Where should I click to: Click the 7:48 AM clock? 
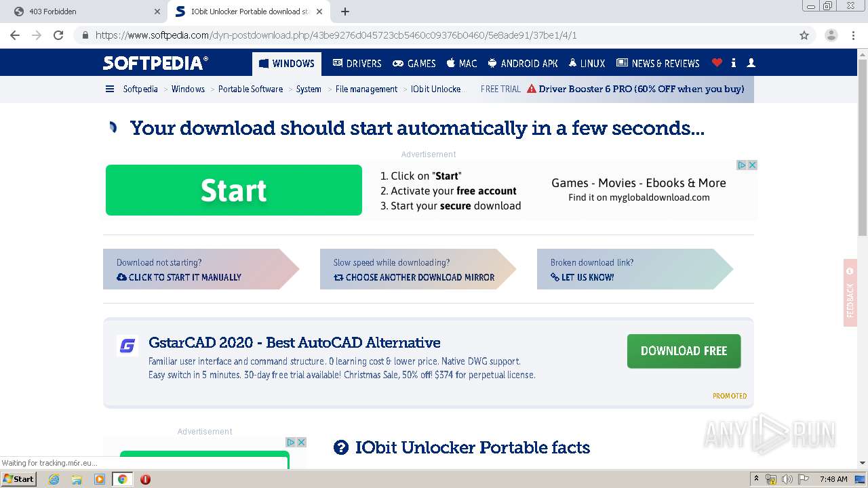[833, 479]
